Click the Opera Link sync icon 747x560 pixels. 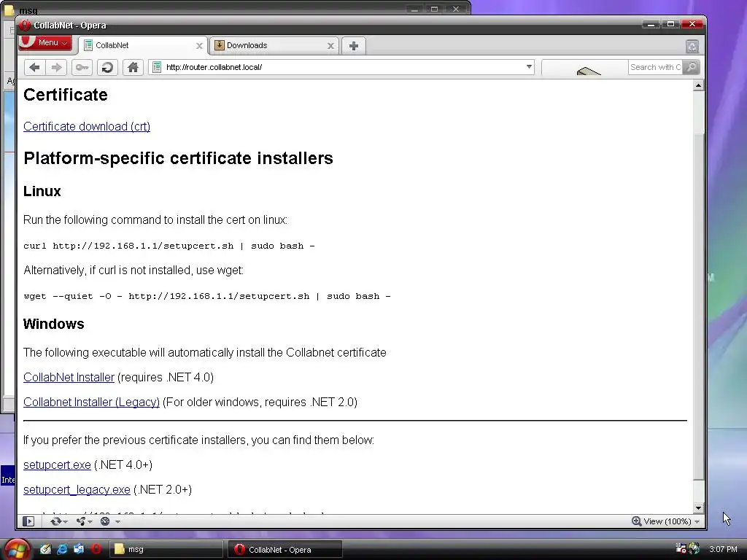(55, 521)
